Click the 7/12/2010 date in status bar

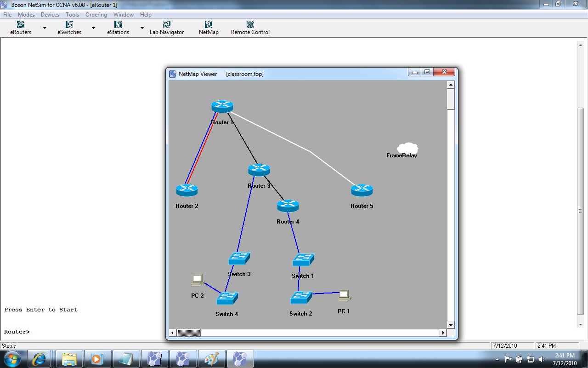[505, 346]
